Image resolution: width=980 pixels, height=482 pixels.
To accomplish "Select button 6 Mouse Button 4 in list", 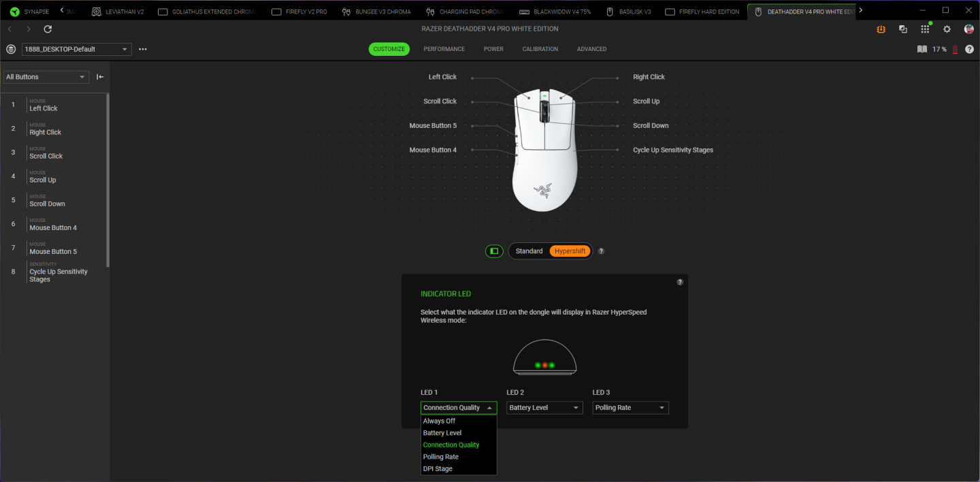I will 53,224.
